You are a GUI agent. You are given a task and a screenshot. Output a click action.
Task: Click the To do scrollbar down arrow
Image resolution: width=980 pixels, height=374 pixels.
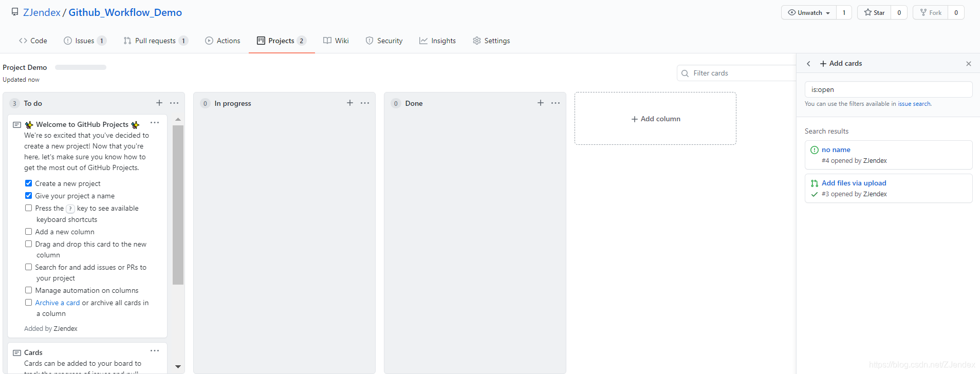pos(178,367)
